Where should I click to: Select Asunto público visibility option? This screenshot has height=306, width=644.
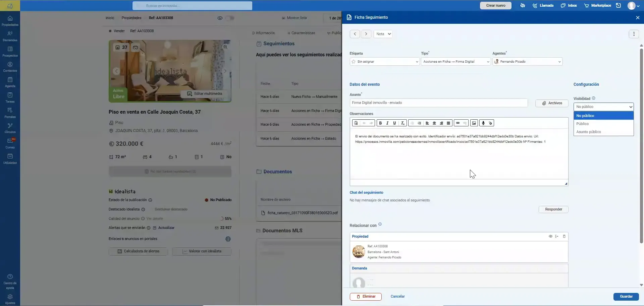tap(603, 132)
